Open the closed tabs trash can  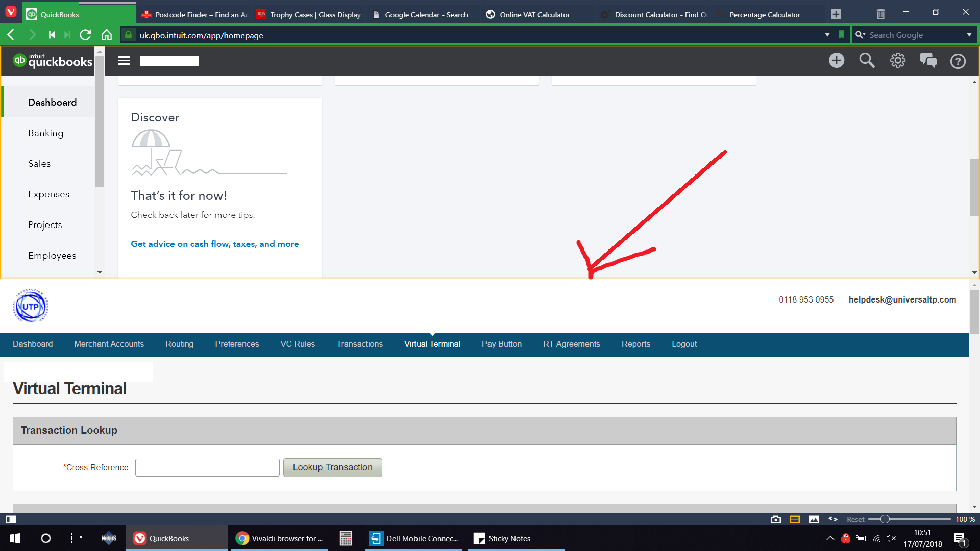pyautogui.click(x=880, y=14)
